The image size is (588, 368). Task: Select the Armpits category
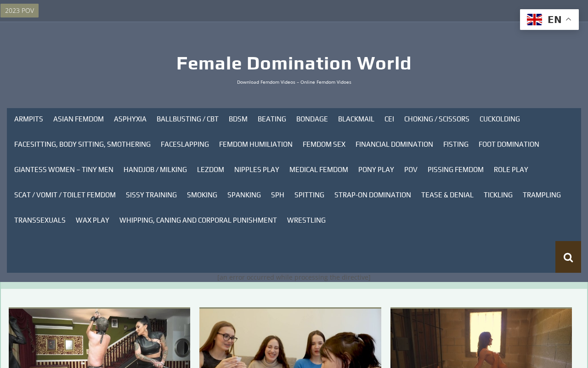tap(28, 119)
